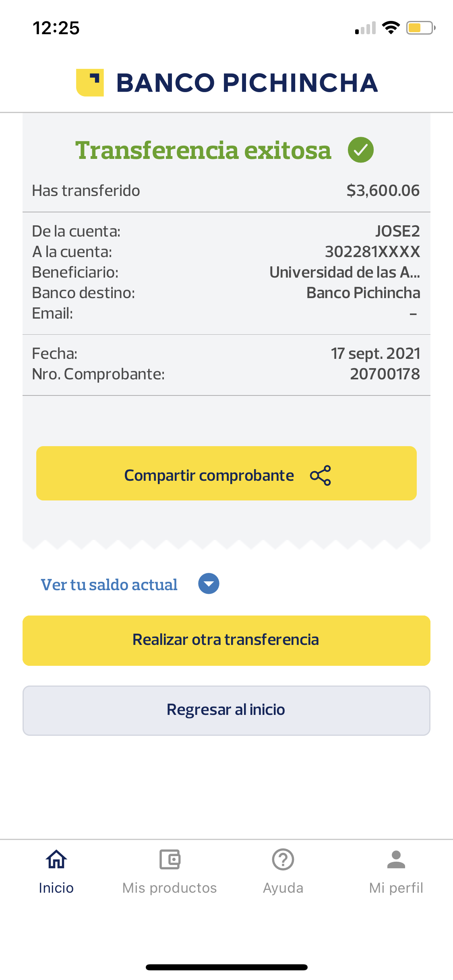Open the Ver tu saldo actual link
453x980 pixels.
109,585
